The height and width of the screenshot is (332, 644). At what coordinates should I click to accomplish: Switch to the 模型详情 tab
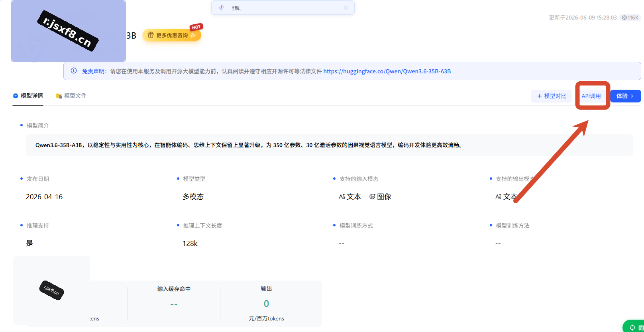point(28,96)
